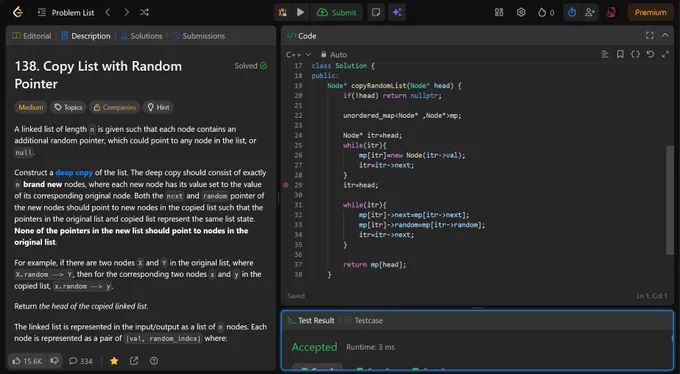Expand the Hint tag
680x374 pixels.
[158, 107]
